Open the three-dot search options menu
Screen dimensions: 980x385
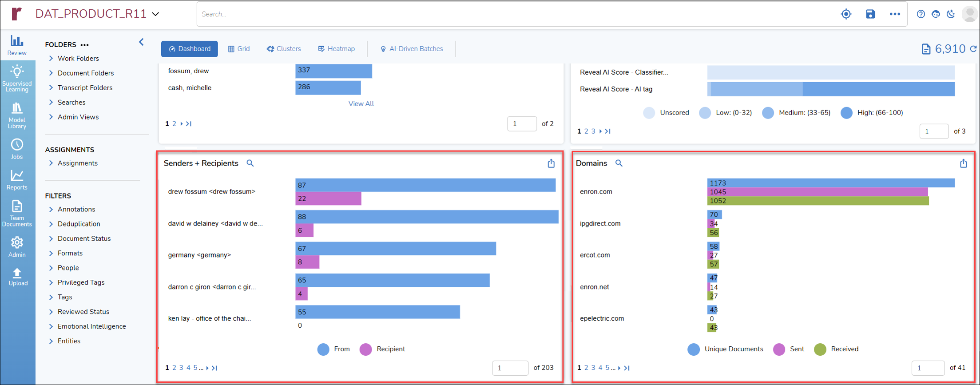895,14
